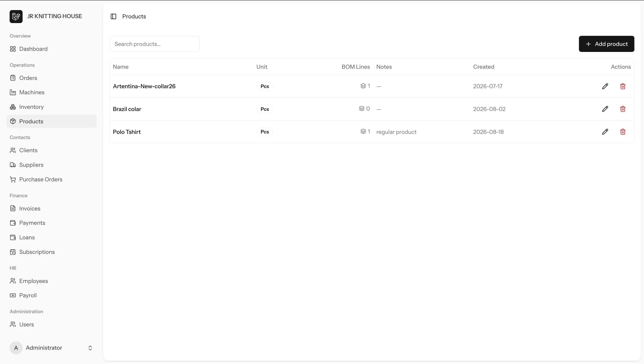Click the Brazil colar product name
The width and height of the screenshot is (644, 364).
pos(127,109)
